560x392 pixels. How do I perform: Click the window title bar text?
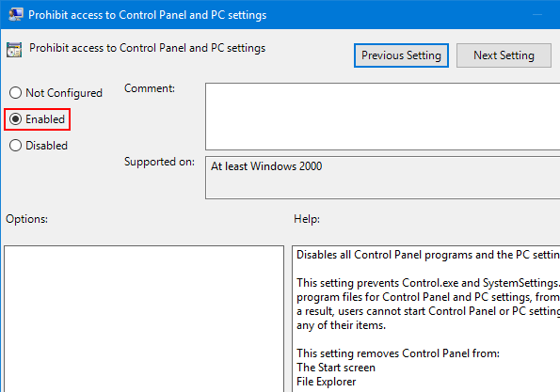(x=147, y=15)
